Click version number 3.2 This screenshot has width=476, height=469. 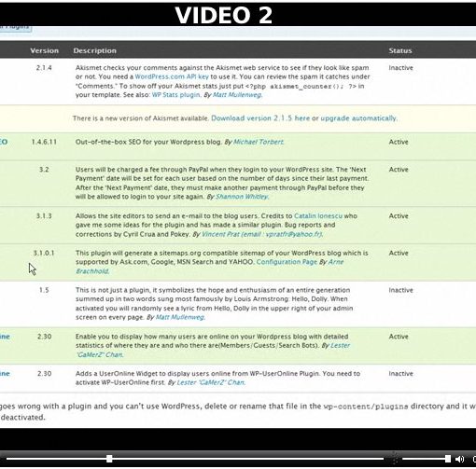point(44,170)
